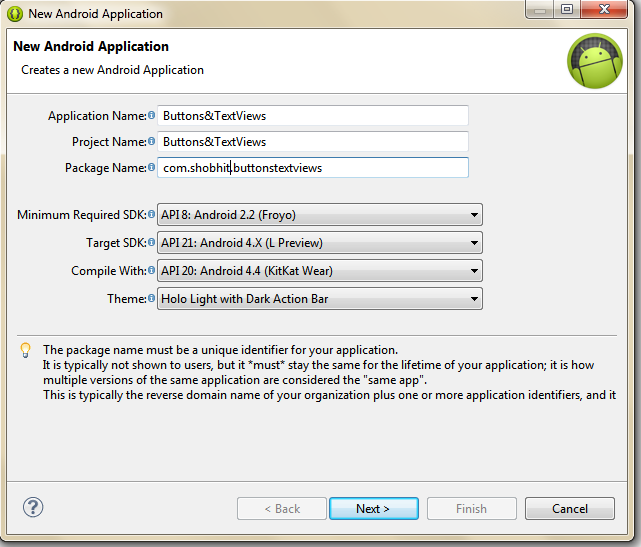Click the lightbulb tip icon
641x547 pixels.
25,350
